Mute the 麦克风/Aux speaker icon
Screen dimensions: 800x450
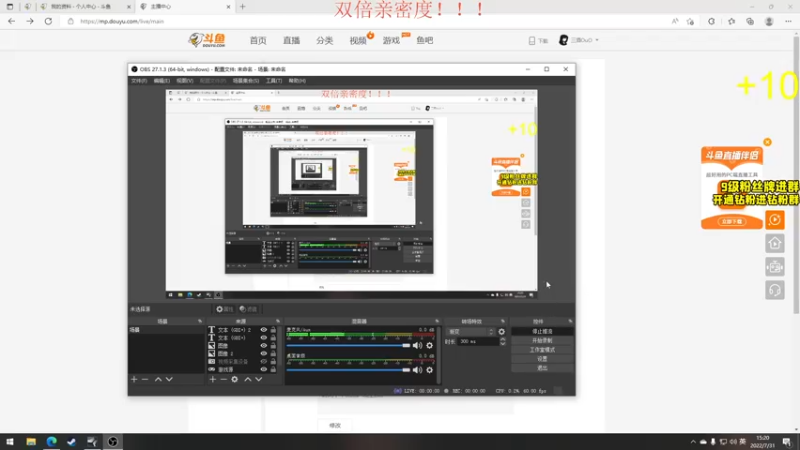point(417,345)
